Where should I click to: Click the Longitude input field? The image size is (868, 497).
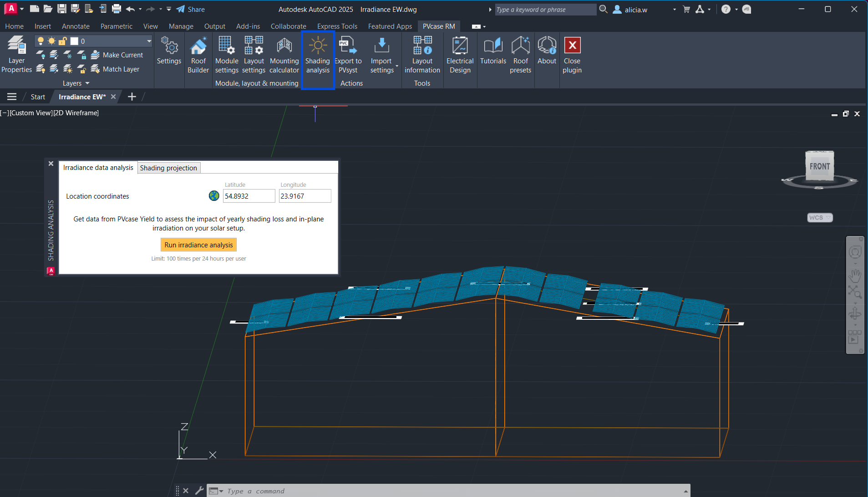pyautogui.click(x=305, y=196)
